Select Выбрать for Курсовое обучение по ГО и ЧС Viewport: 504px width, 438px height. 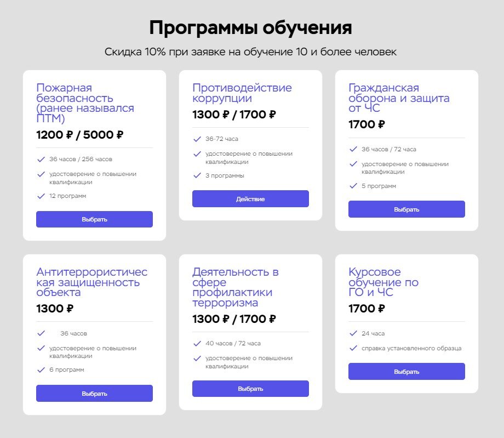(406, 371)
